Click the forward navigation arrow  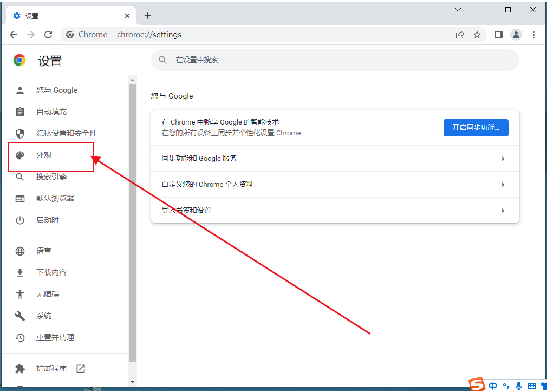click(31, 35)
